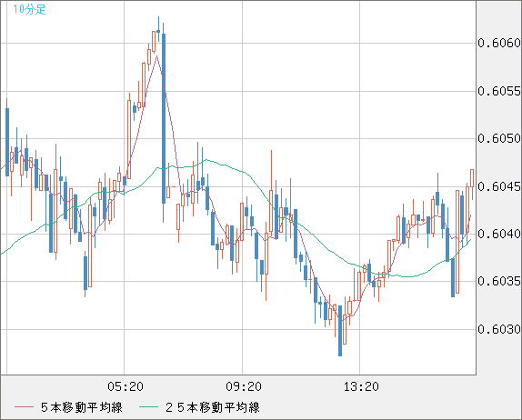
Task: Click the 0.6045 price axis label
Action: click(499, 186)
